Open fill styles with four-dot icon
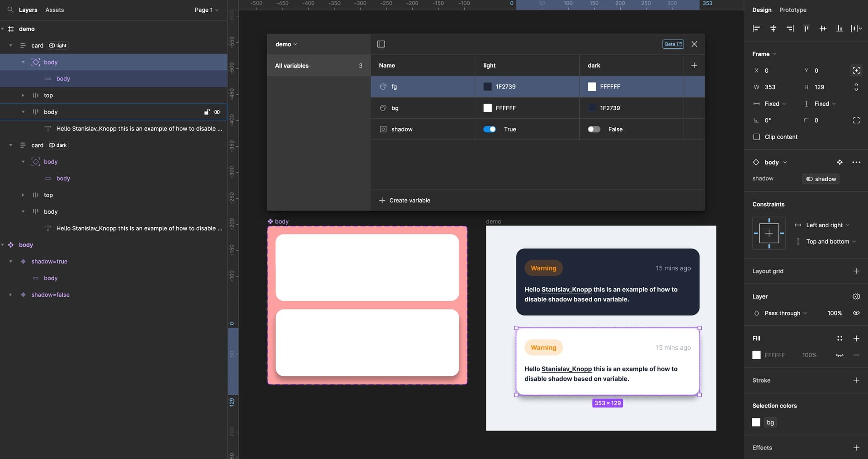The image size is (868, 459). tap(840, 338)
